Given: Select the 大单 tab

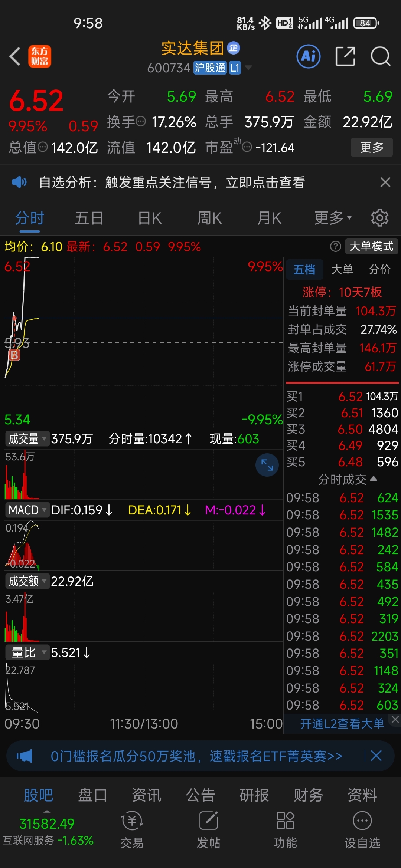Looking at the screenshot, I should point(342,269).
